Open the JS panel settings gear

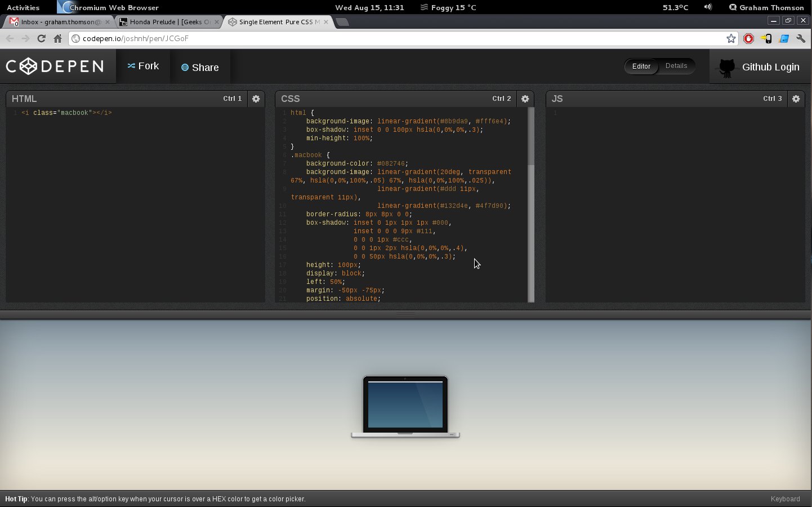click(x=796, y=99)
